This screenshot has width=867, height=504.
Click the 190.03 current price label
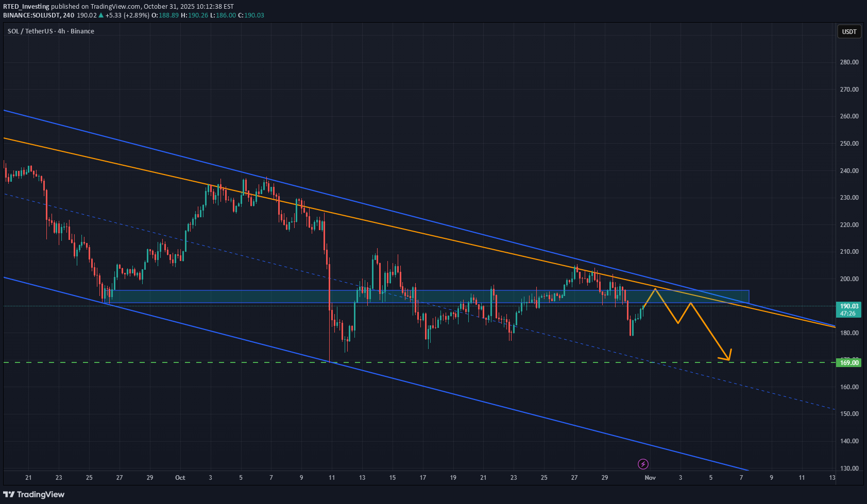[848, 306]
